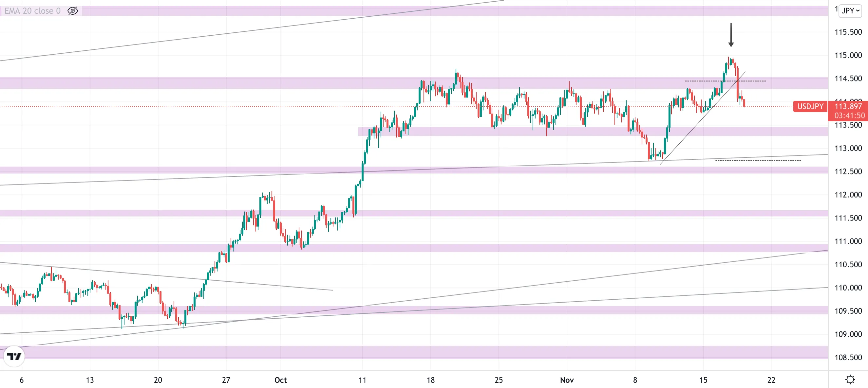This screenshot has height=388, width=868.
Task: Click the 115.500 price axis label
Action: (x=848, y=32)
